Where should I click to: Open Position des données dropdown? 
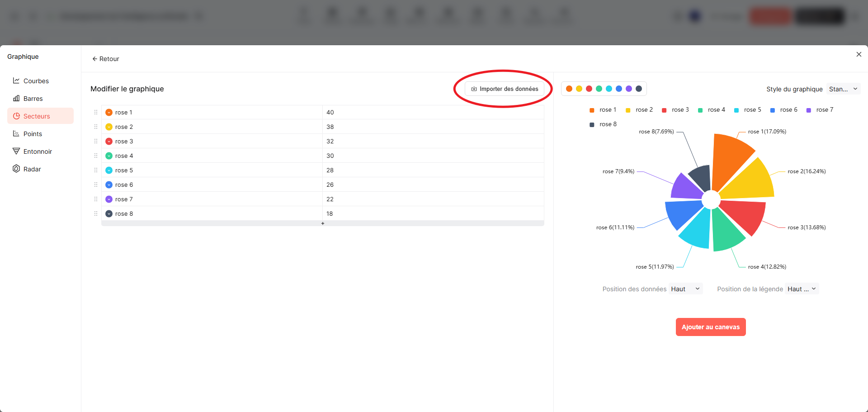(685, 289)
